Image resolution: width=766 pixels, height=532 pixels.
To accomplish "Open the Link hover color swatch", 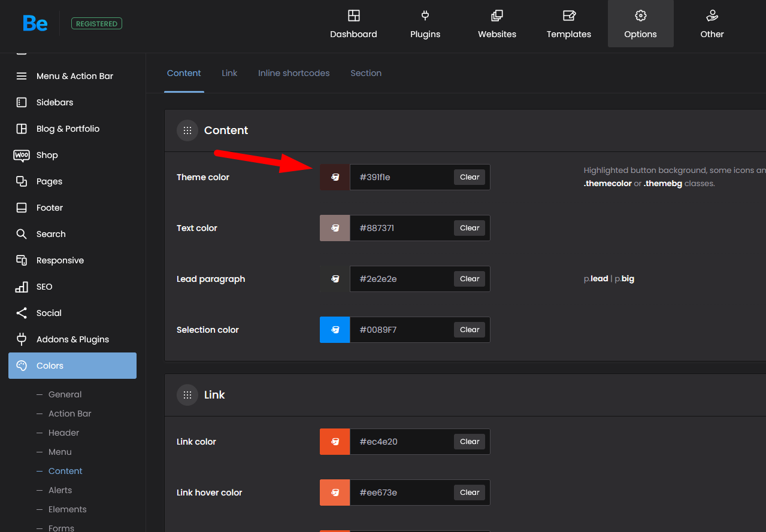I will pyautogui.click(x=335, y=493).
